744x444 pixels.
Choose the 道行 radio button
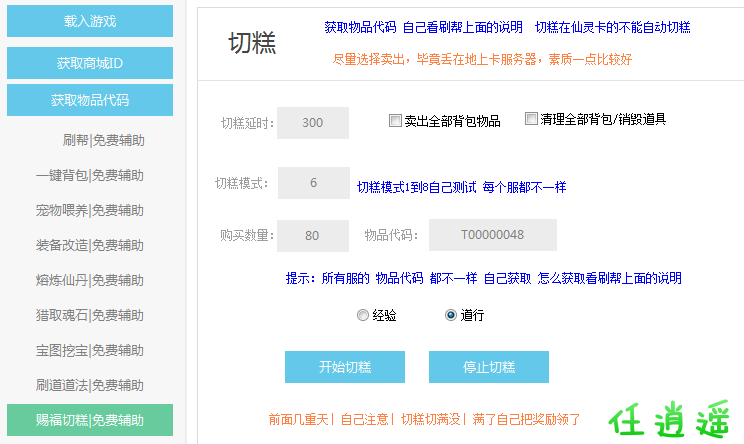[x=450, y=315]
